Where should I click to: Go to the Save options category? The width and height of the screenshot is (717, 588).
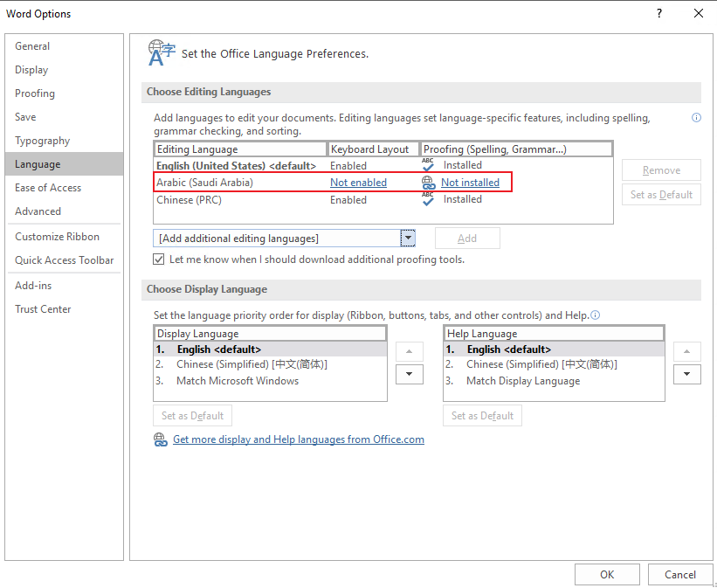[x=64, y=117]
